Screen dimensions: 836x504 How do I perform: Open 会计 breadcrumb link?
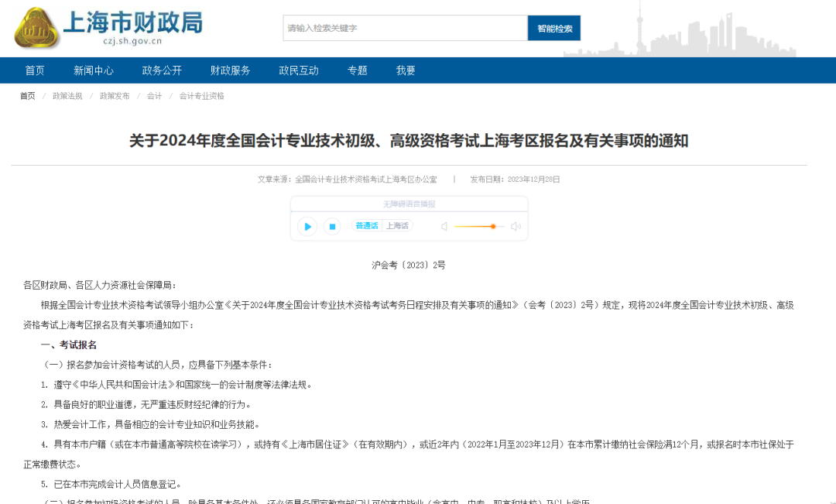tap(153, 95)
